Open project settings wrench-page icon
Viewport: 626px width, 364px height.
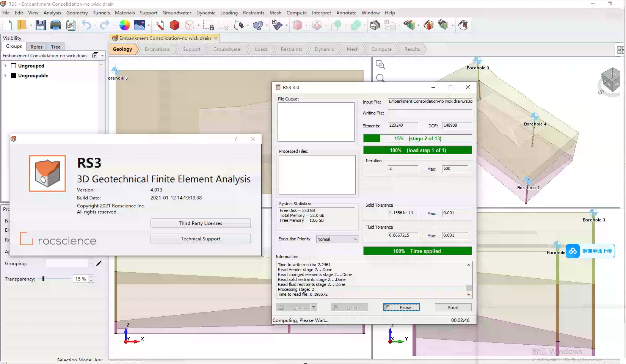(x=159, y=25)
